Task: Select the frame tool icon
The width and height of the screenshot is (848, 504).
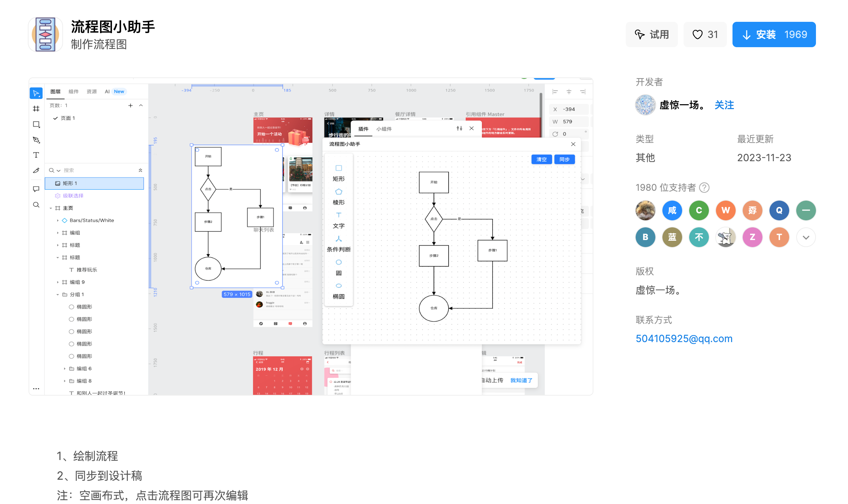Action: 36,109
